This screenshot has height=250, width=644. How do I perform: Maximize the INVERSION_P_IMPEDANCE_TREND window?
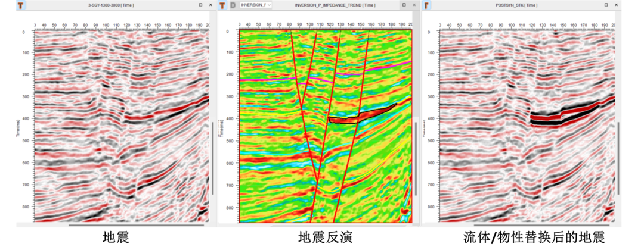[404, 5]
